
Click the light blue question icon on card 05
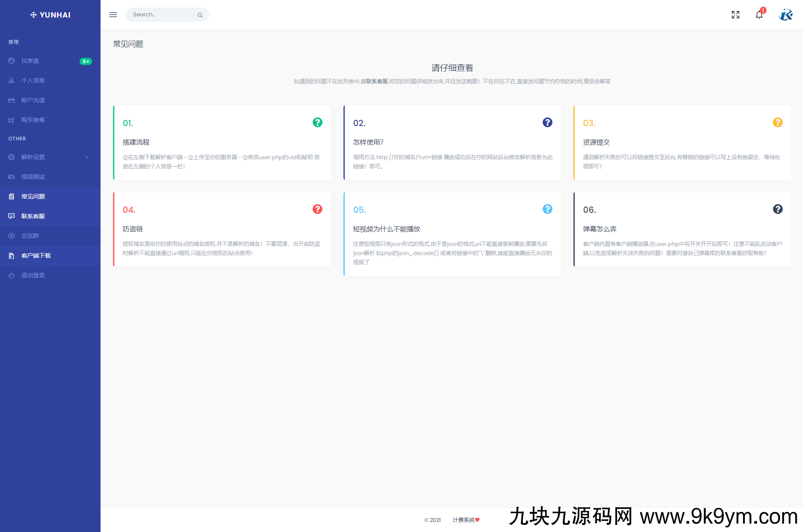coord(547,209)
